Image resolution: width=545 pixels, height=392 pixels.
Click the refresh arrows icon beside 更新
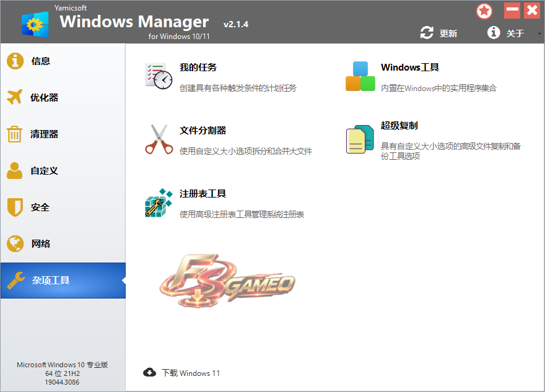coord(427,33)
